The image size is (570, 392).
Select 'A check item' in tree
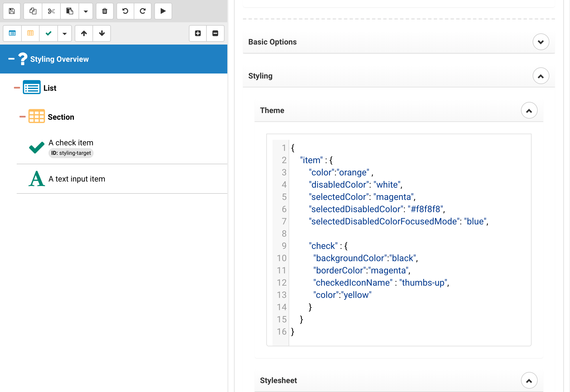click(x=71, y=143)
